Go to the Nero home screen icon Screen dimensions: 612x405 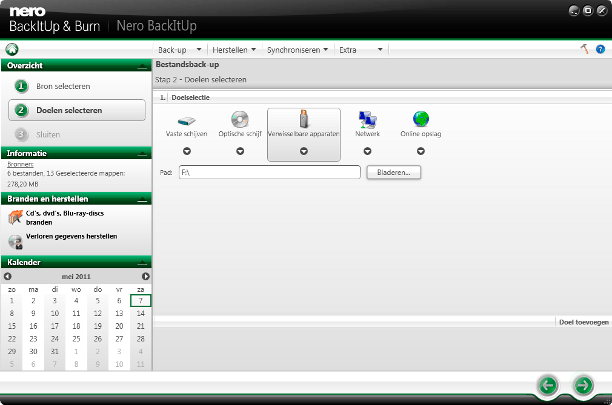pos(12,50)
